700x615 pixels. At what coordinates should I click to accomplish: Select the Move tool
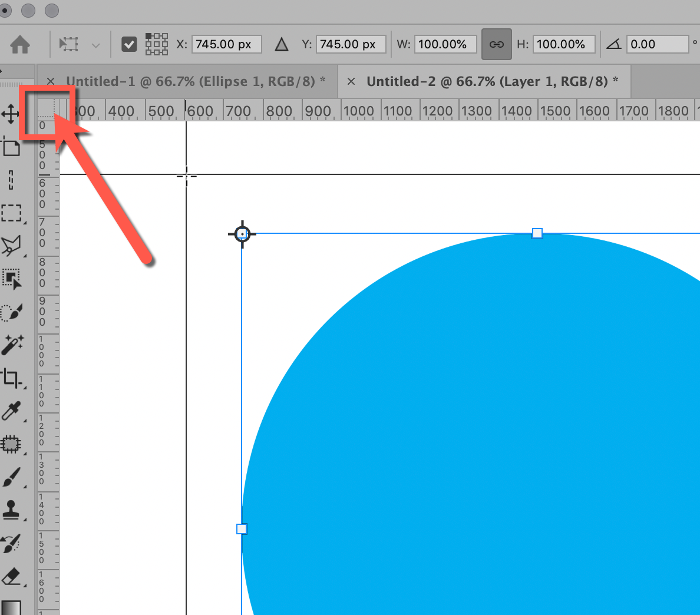click(x=11, y=112)
